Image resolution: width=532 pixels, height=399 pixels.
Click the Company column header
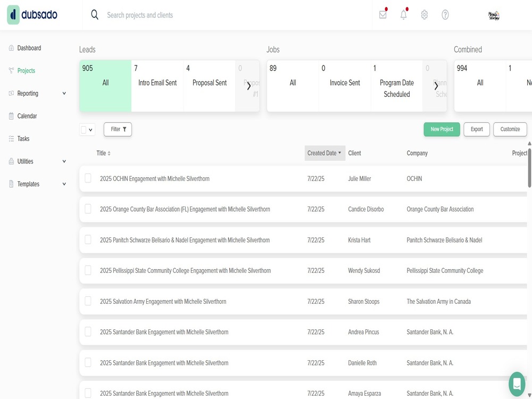(x=417, y=153)
